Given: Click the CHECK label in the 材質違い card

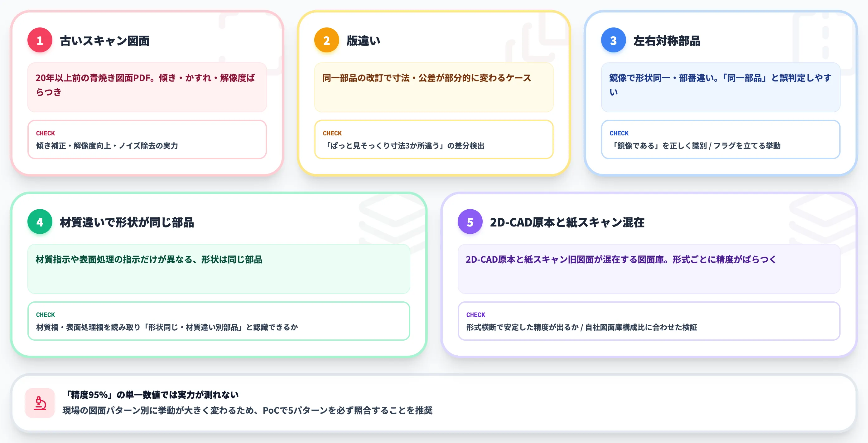Looking at the screenshot, I should pos(46,314).
